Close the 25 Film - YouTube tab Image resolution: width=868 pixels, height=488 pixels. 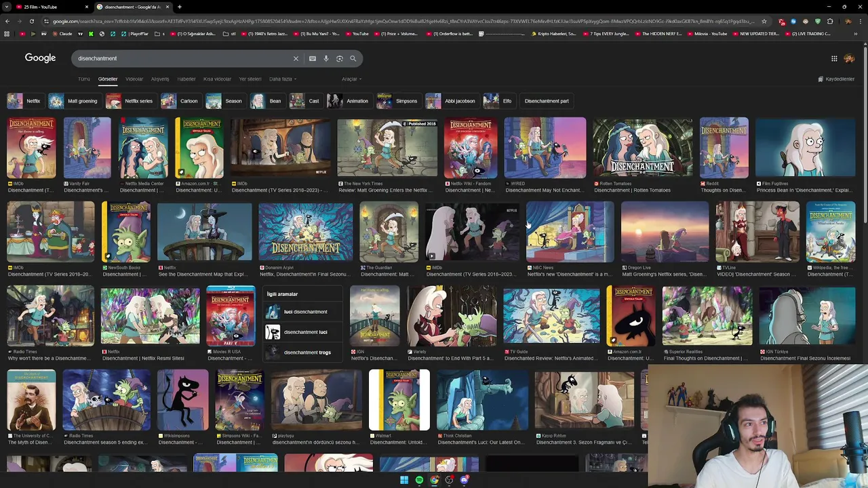[87, 7]
